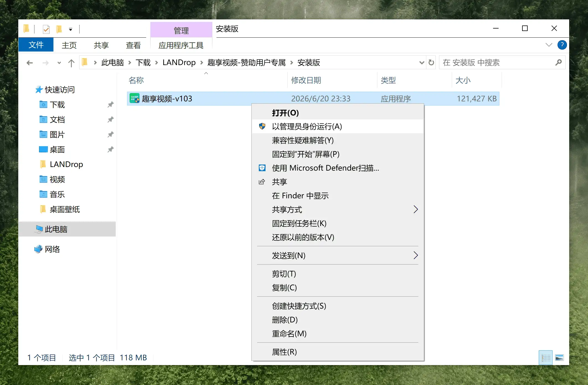The height and width of the screenshot is (385, 588).
Task: Go forward with the forward arrow
Action: point(46,63)
